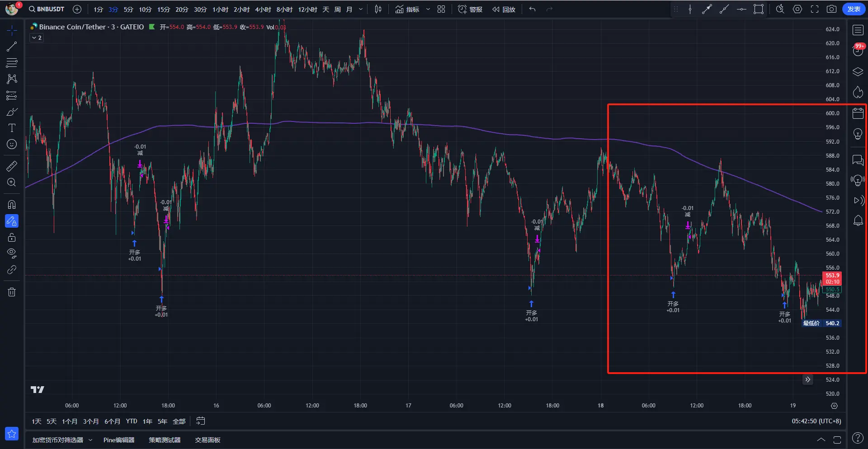Create an alert with 警报 button
The image size is (868, 449).
(470, 9)
